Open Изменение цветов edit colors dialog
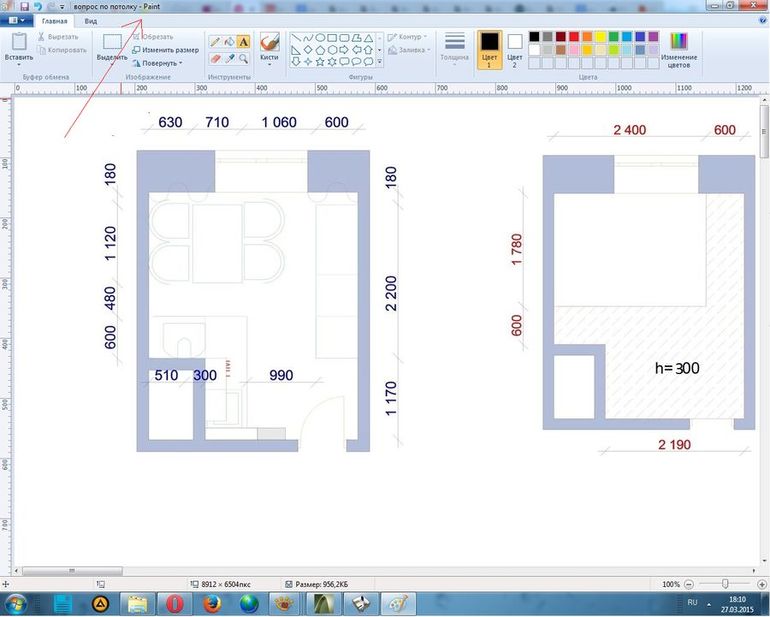The height and width of the screenshot is (617, 770). [x=679, y=50]
